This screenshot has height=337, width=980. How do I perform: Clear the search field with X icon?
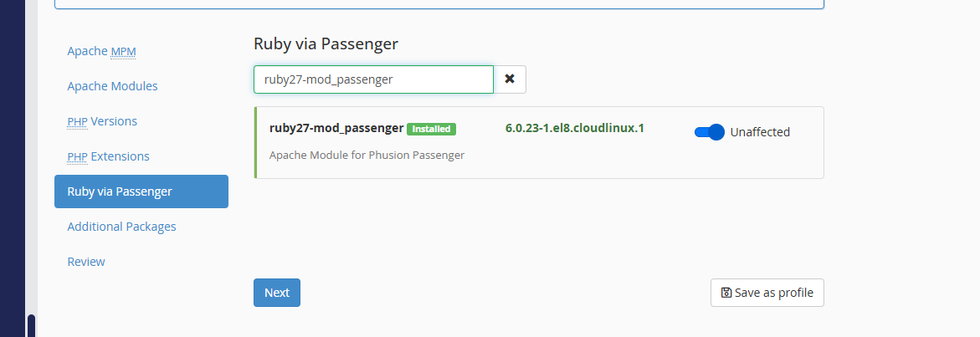(509, 79)
